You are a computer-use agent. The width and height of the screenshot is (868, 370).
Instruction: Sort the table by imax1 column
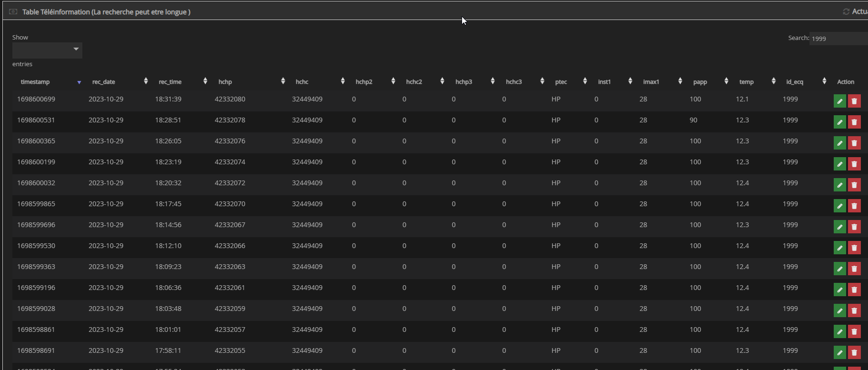661,82
